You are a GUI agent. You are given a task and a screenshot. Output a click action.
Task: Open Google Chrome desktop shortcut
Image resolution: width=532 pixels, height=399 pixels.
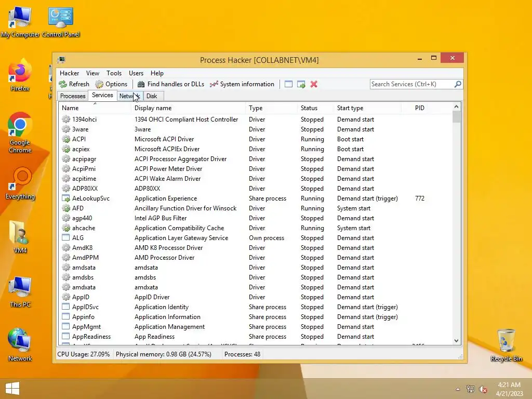(20, 133)
